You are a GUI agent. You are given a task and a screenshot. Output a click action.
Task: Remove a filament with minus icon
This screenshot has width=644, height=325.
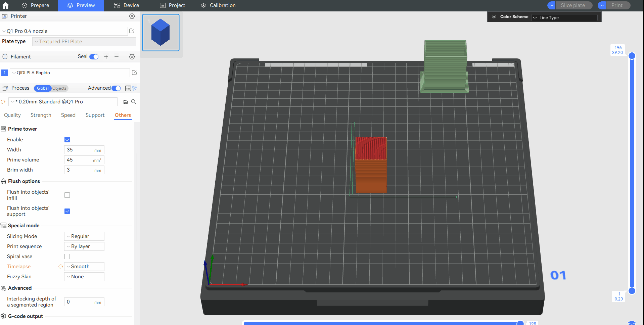tap(117, 57)
